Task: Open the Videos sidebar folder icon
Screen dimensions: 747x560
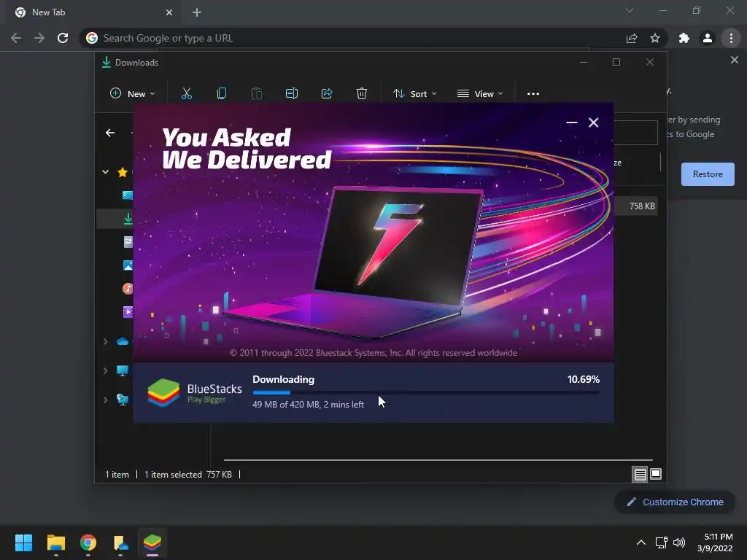Action: click(128, 312)
